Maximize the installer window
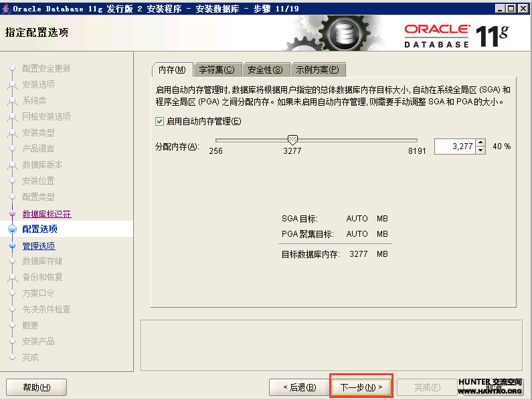The height and width of the screenshot is (400, 532). point(511,8)
